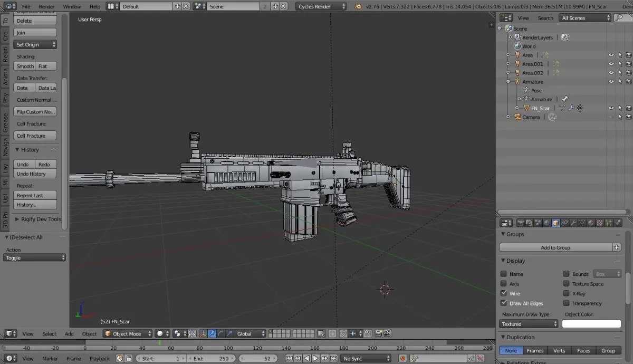Open the Object properties tab (orange cube)
The height and width of the screenshot is (364, 633).
click(556, 223)
